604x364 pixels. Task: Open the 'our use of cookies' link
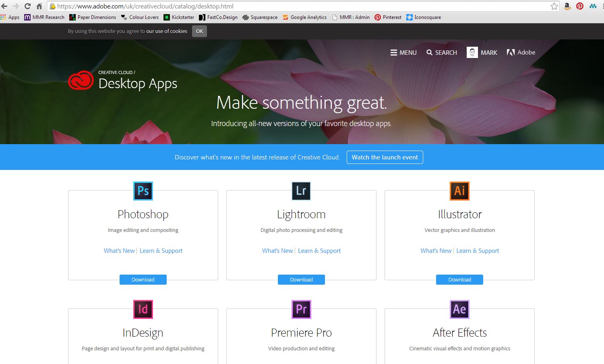click(167, 31)
